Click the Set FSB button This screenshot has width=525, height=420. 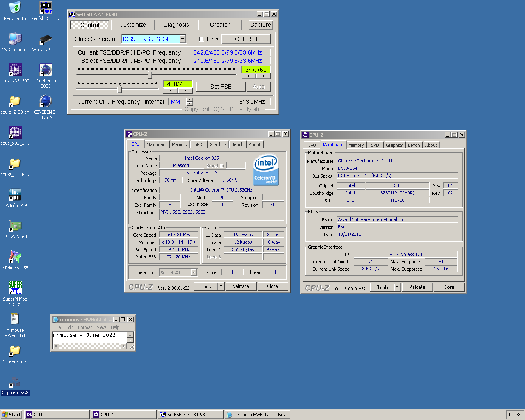[x=221, y=87]
